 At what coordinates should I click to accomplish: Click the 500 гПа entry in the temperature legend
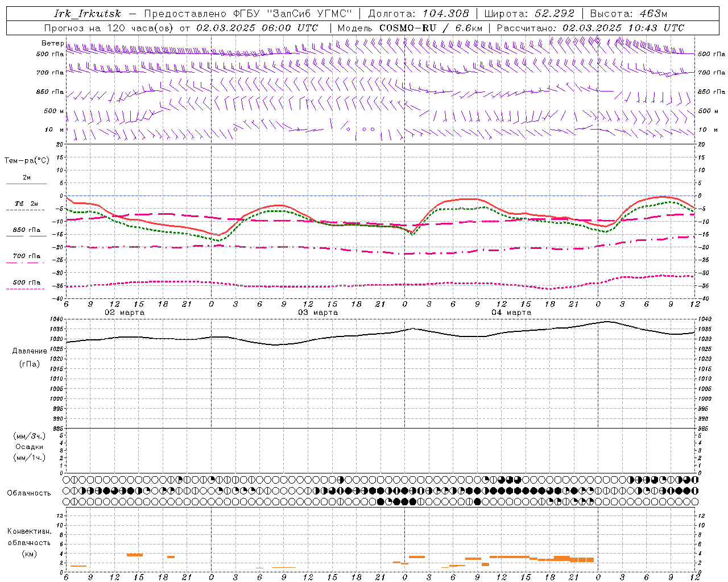click(x=27, y=282)
